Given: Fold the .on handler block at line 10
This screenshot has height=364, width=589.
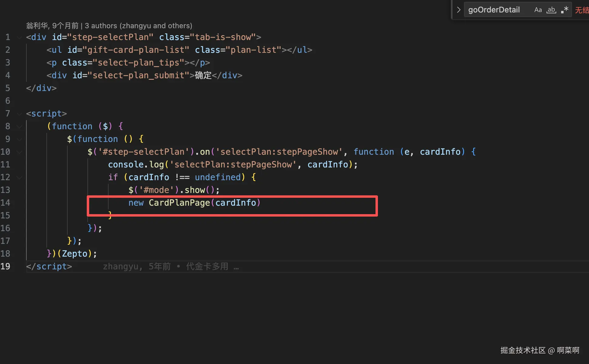Looking at the screenshot, I should (19, 152).
